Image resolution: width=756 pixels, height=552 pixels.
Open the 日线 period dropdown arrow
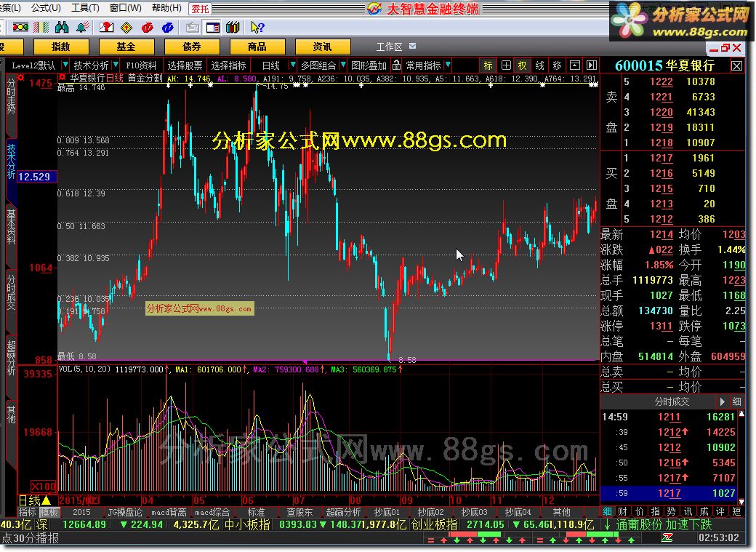point(292,64)
